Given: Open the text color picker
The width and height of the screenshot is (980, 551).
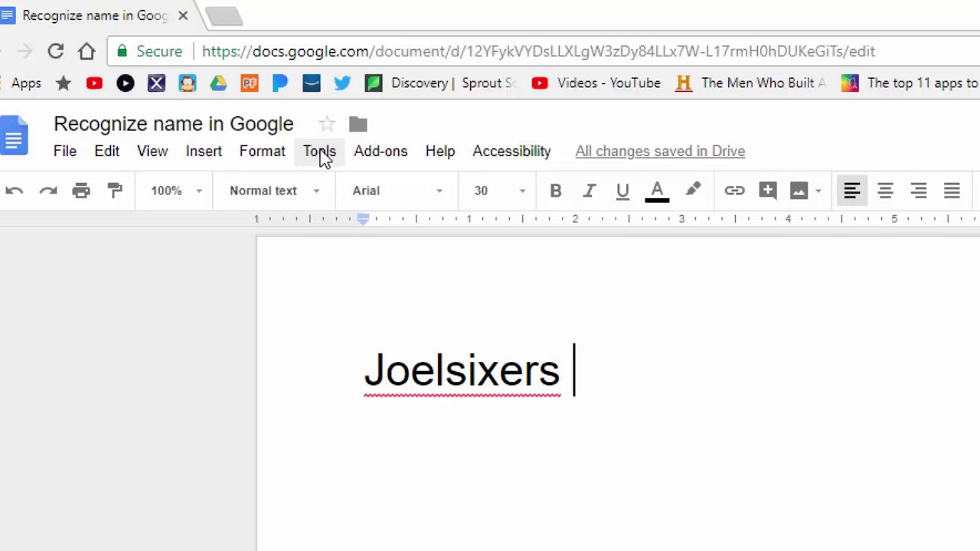Looking at the screenshot, I should point(657,191).
